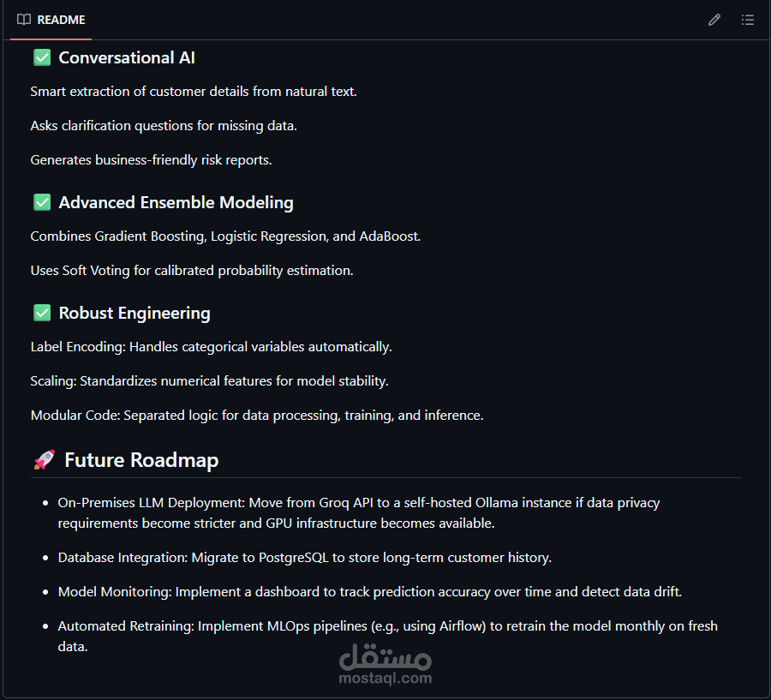Click the line about Soft Voting
The width and height of the screenshot is (771, 700).
[192, 270]
